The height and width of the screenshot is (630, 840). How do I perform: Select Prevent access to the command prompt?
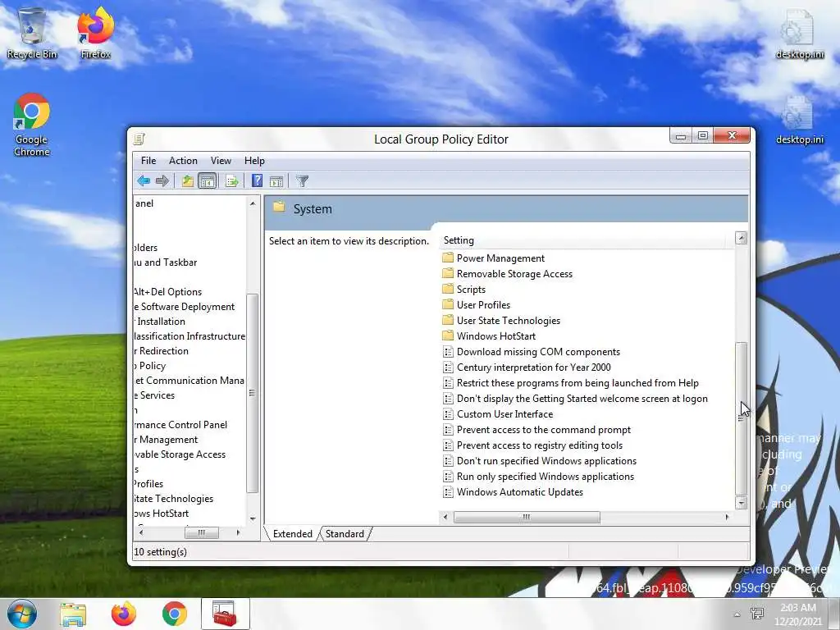click(x=536, y=429)
